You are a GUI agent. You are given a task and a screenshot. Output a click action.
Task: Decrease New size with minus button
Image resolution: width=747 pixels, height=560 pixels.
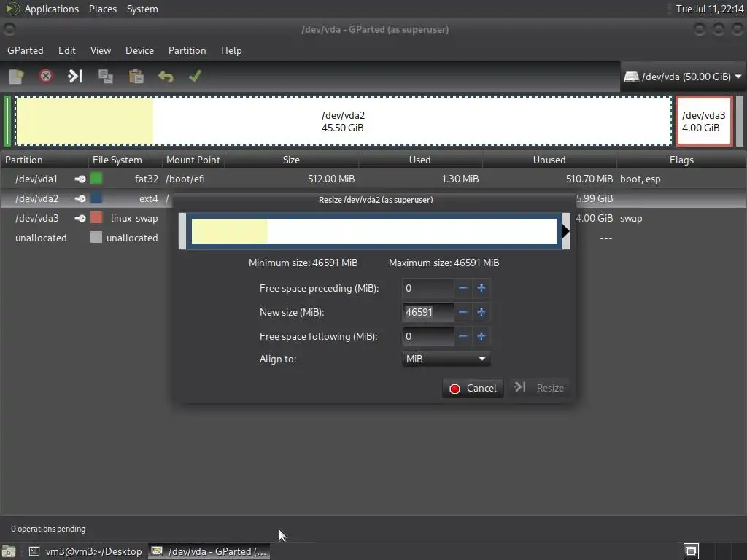coord(462,312)
